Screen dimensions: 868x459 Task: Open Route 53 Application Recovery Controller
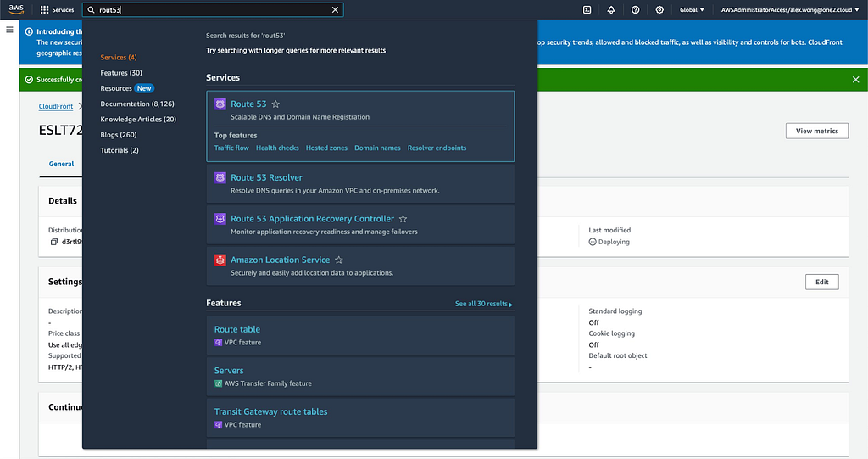312,218
